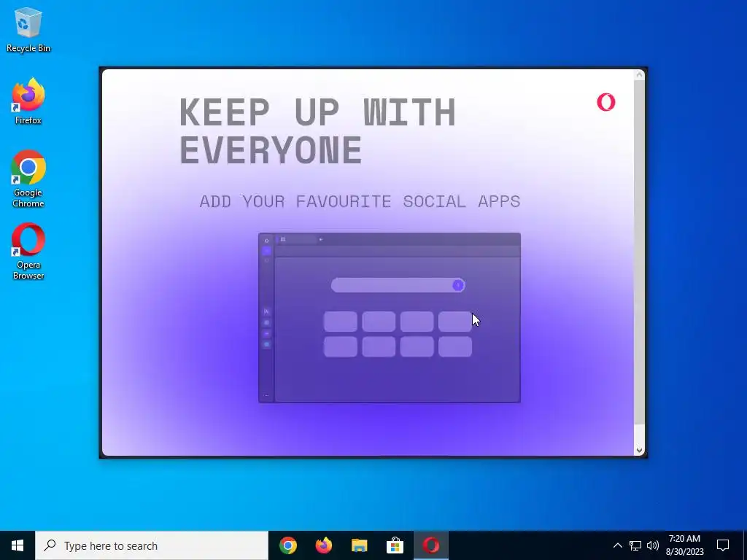The image size is (747, 560).
Task: Click the 'ADD YOUR FAVOURITE SOCIAL APPS' text
Action: (360, 201)
